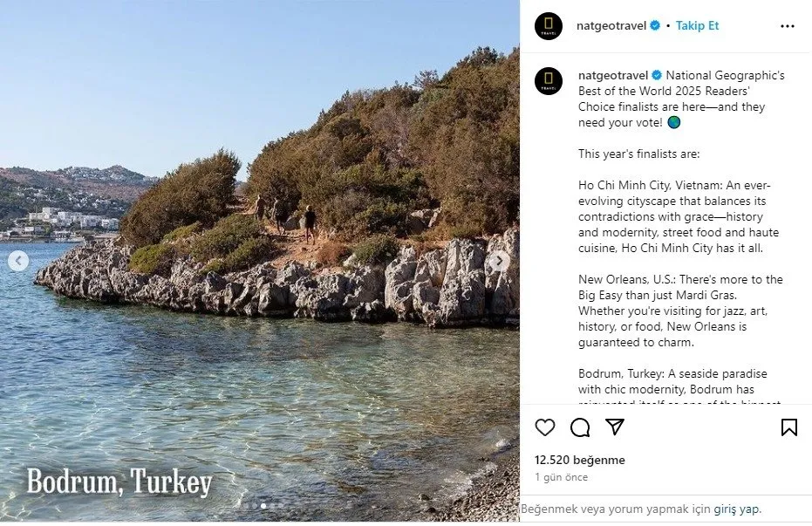Open natgeotravel username in the caption
The height and width of the screenshot is (526, 812).
click(x=613, y=75)
